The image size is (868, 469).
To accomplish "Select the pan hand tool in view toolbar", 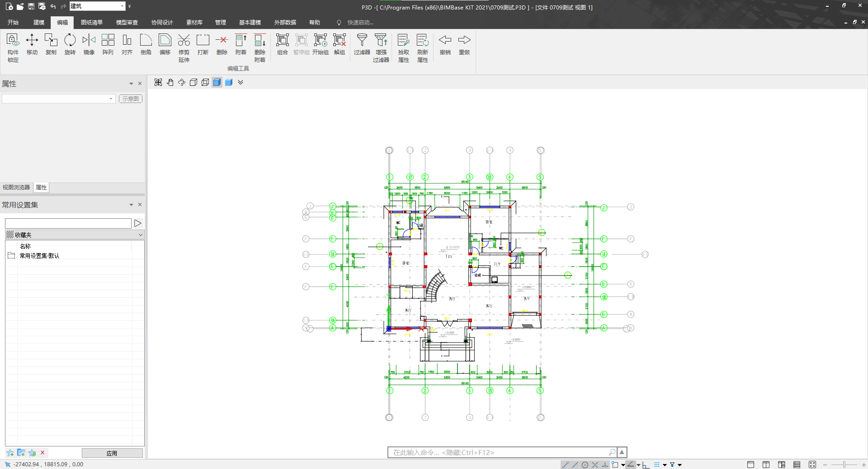I will pos(170,82).
